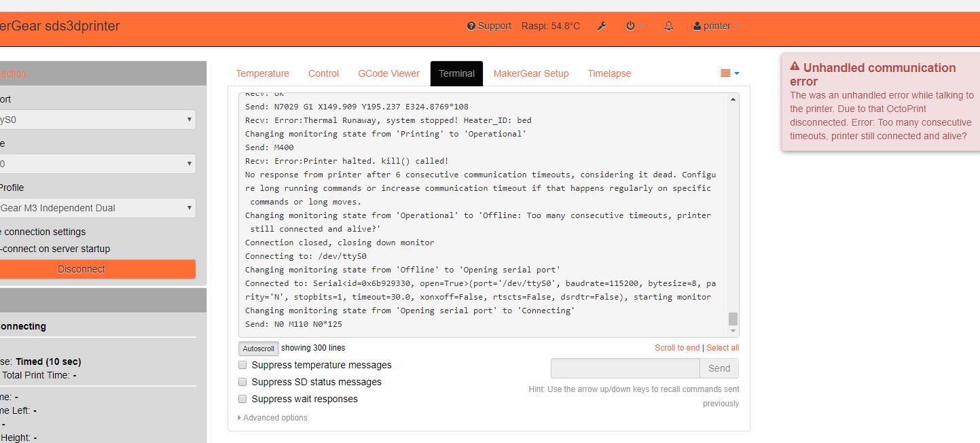
Task: Open the printer user account menu
Action: click(716, 26)
